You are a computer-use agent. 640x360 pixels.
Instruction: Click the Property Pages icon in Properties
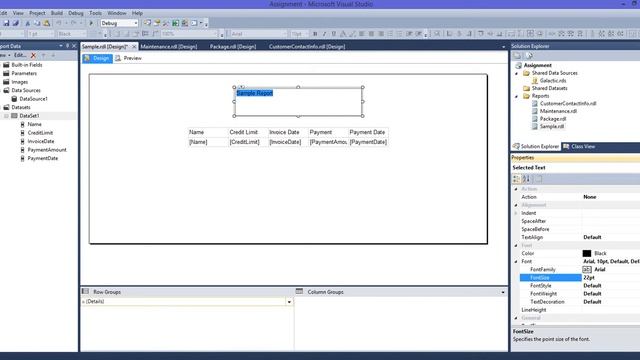click(539, 179)
